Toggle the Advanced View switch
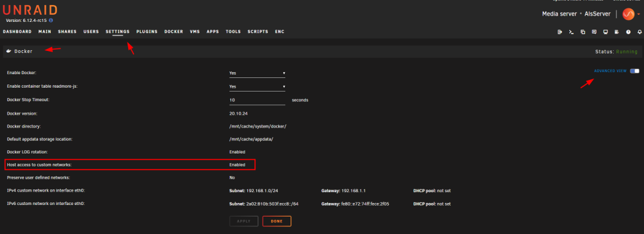Image resolution: width=644 pixels, height=234 pixels. 634,71
